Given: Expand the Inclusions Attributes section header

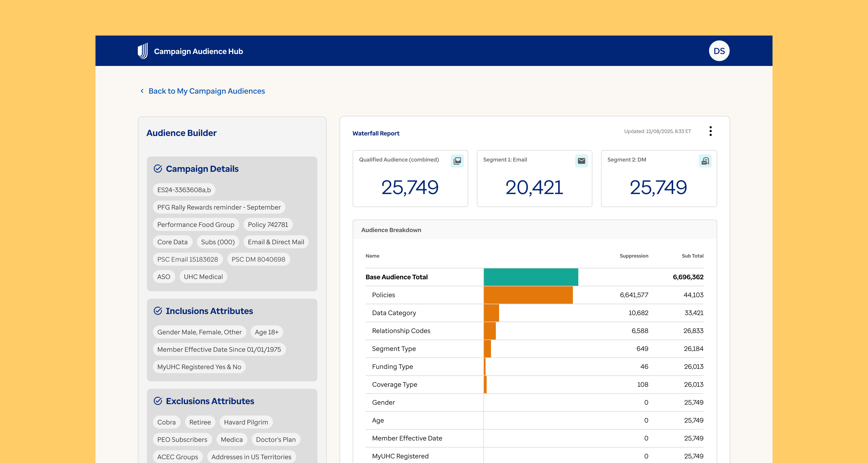Looking at the screenshot, I should pyautogui.click(x=209, y=311).
